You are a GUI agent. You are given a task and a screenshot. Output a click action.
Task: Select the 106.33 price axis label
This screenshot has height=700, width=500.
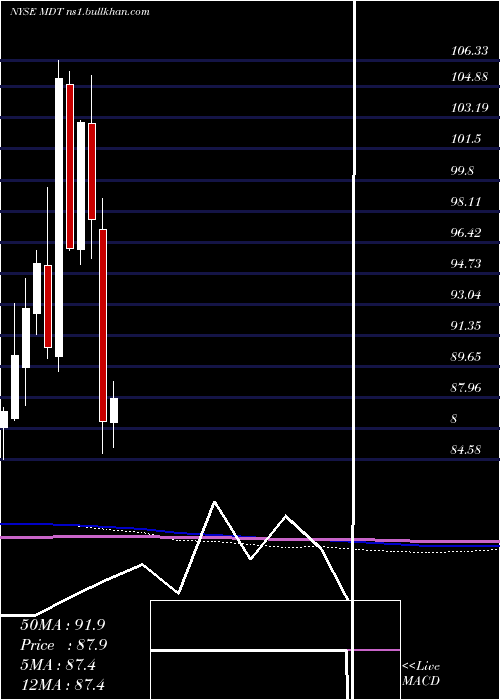tap(470, 51)
